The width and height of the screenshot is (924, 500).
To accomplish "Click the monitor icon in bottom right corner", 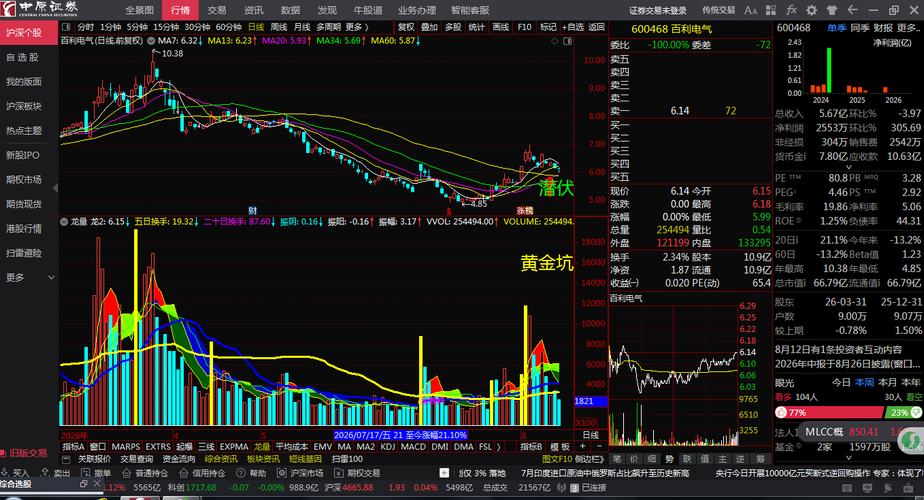I will (x=867, y=488).
